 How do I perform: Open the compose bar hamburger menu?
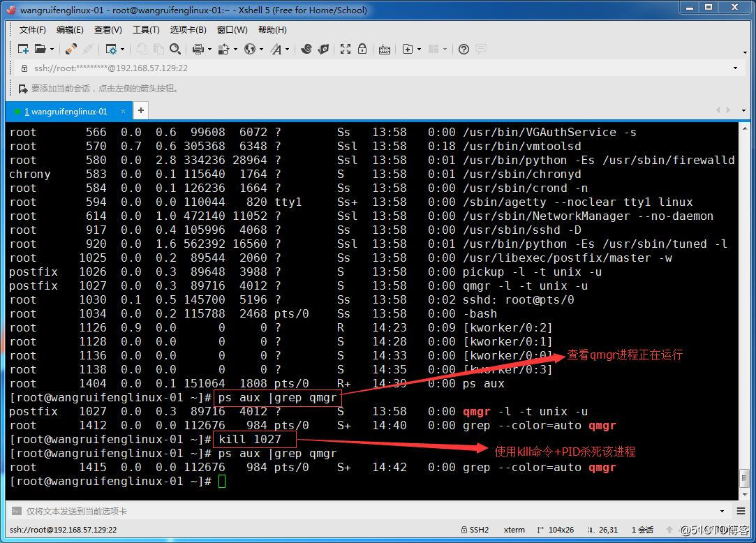(741, 511)
